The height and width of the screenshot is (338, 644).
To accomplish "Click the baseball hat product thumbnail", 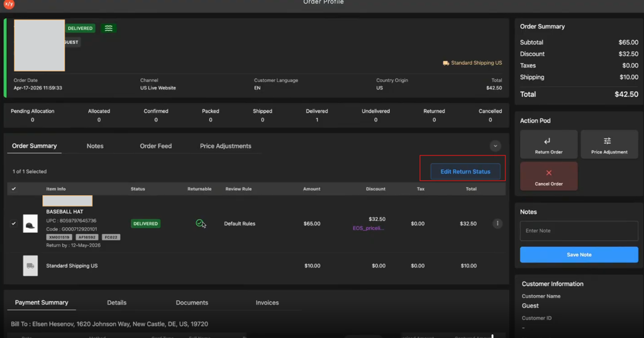I will coord(30,223).
